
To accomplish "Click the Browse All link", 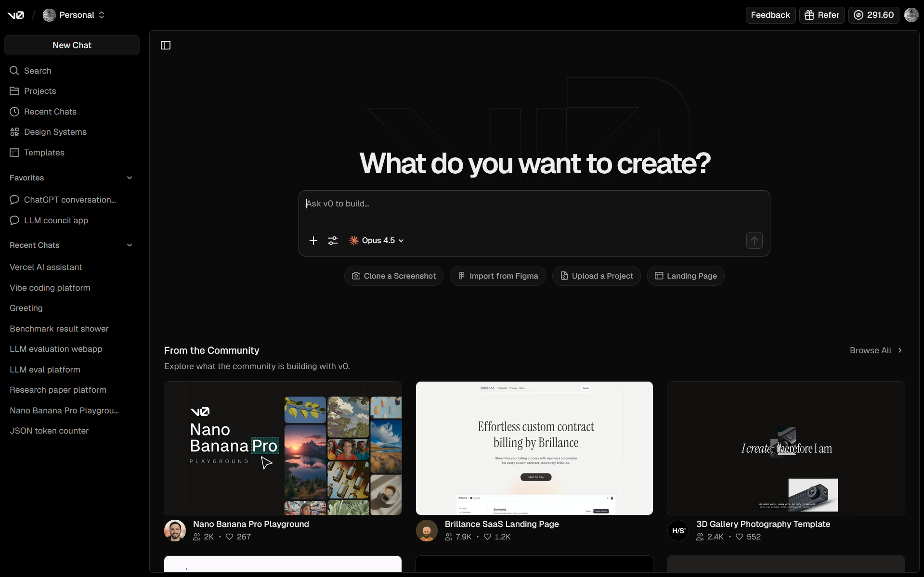I will point(876,350).
